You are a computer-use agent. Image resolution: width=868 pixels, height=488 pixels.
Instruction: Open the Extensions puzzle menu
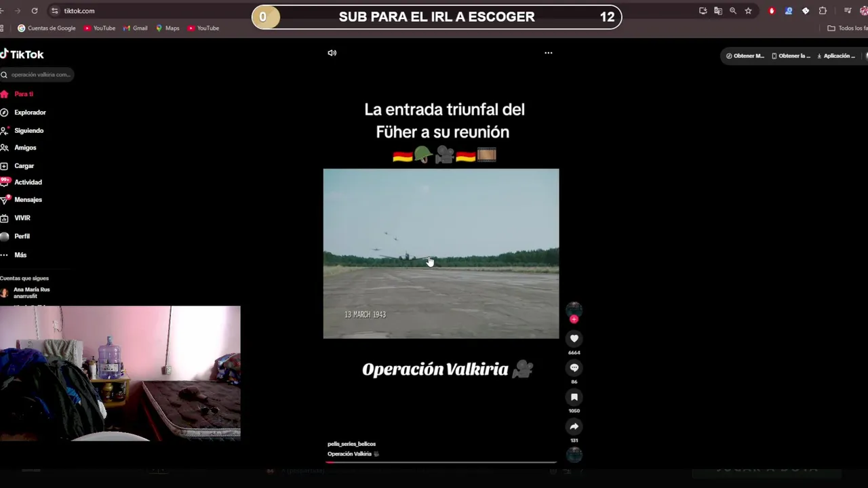[823, 11]
